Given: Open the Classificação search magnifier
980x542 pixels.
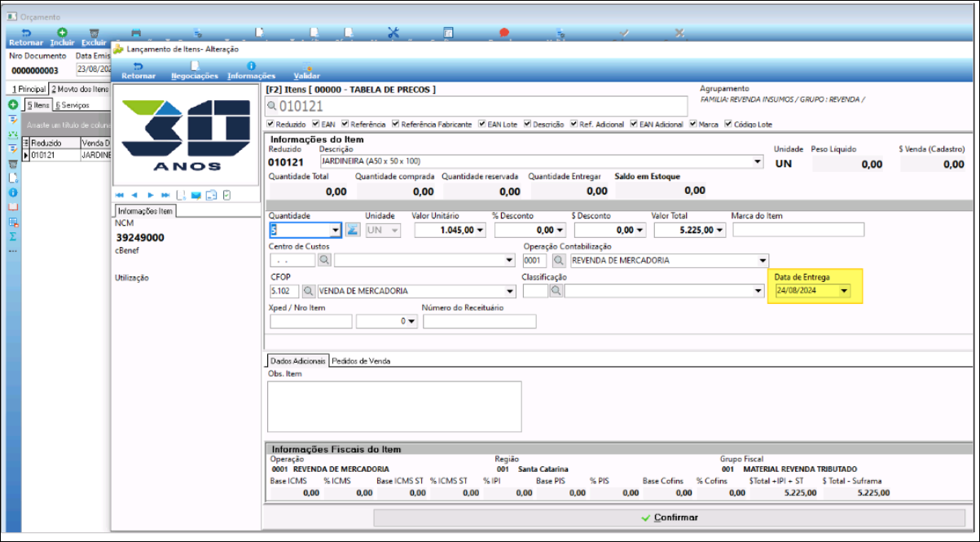Looking at the screenshot, I should [556, 291].
